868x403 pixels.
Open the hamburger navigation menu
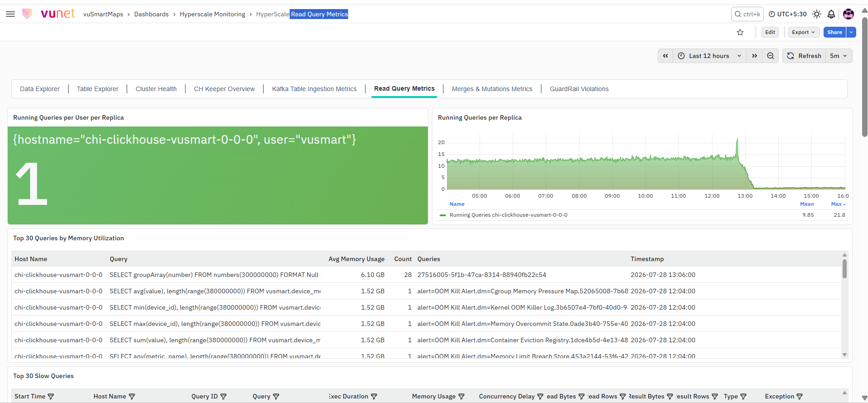pos(10,14)
